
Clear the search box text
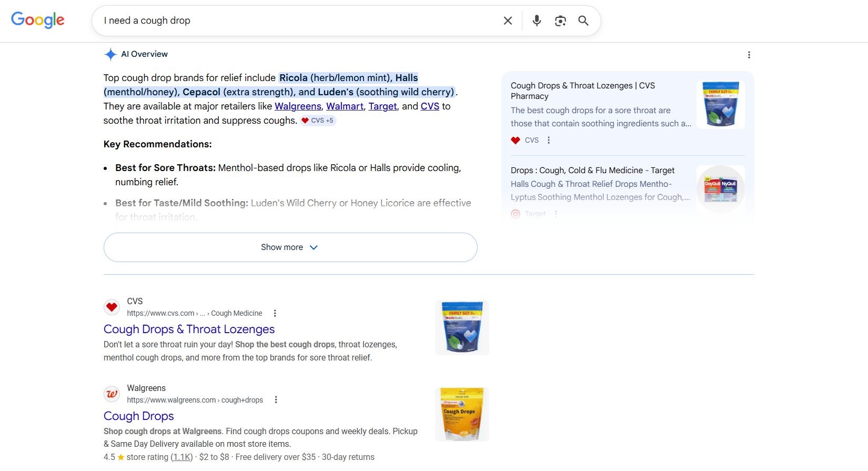[x=508, y=21]
